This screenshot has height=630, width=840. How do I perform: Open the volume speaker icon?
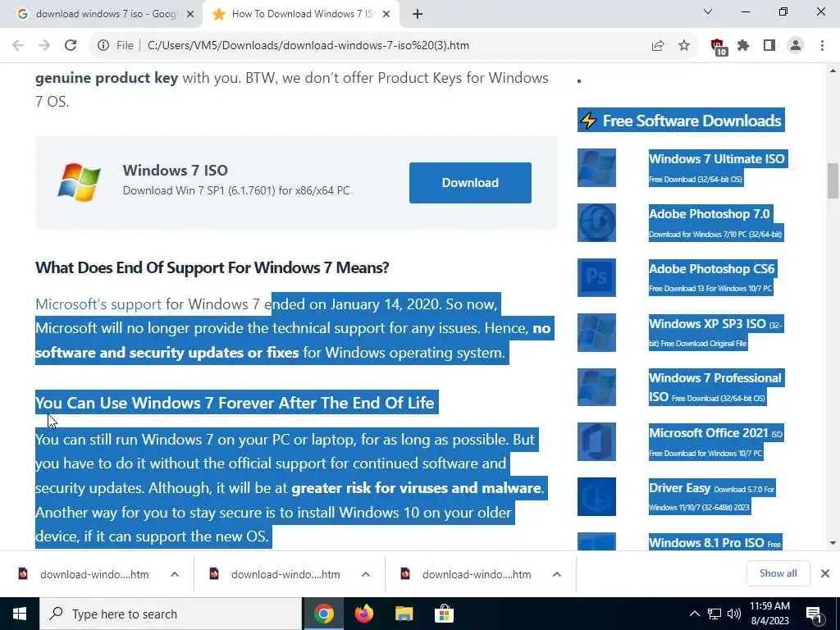(734, 614)
